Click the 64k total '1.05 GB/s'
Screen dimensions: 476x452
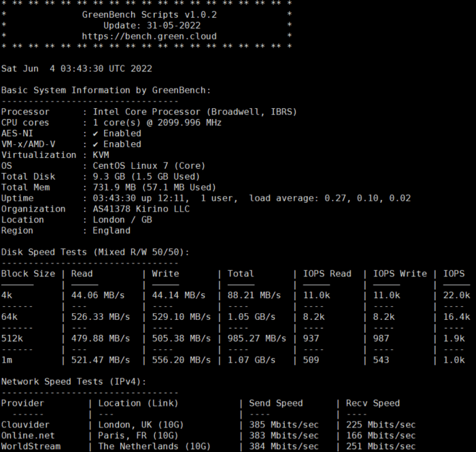[252, 317]
